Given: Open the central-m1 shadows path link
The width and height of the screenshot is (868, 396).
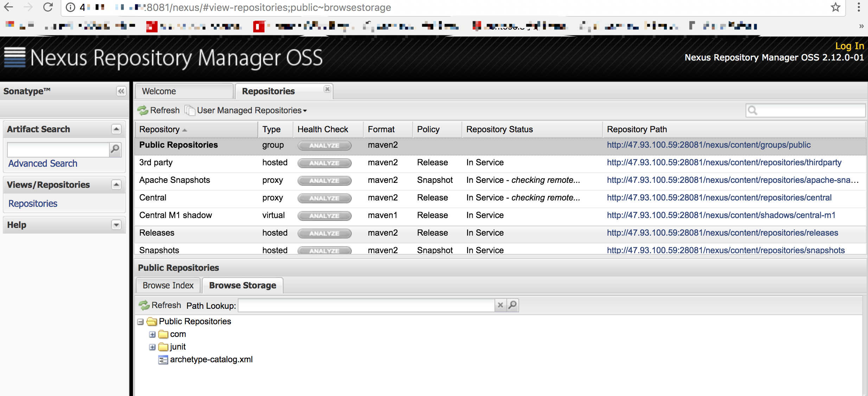Looking at the screenshot, I should 721,215.
